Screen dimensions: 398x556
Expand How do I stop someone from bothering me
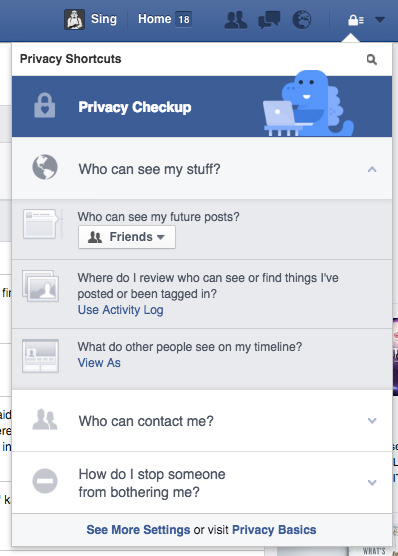[x=372, y=483]
